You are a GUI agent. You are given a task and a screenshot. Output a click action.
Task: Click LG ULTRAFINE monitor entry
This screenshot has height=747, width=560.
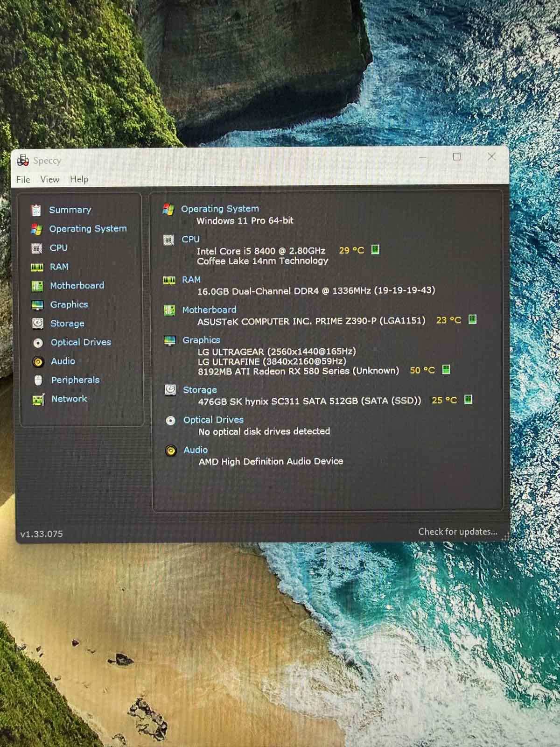(x=272, y=361)
